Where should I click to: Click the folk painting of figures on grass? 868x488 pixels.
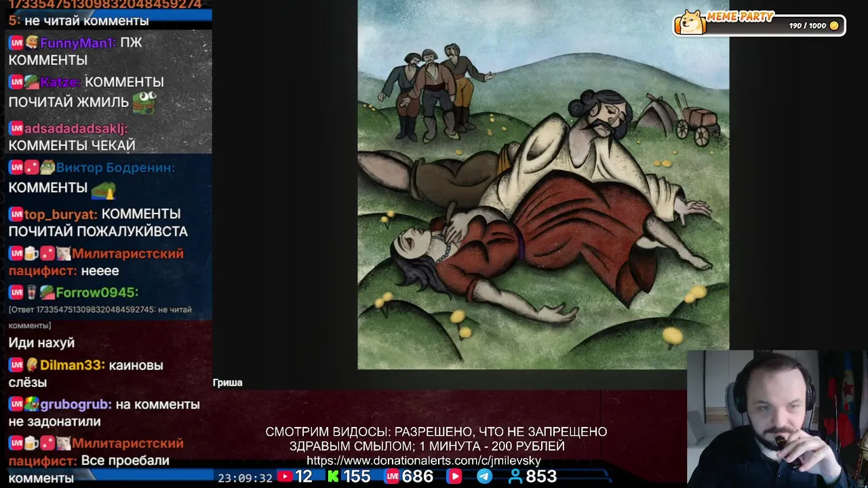click(543, 184)
